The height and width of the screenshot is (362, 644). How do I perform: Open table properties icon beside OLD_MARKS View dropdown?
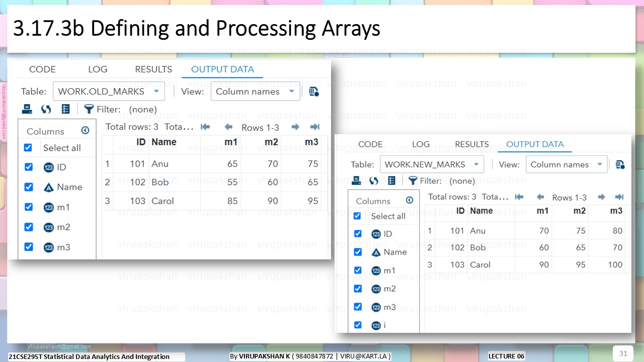(x=314, y=92)
